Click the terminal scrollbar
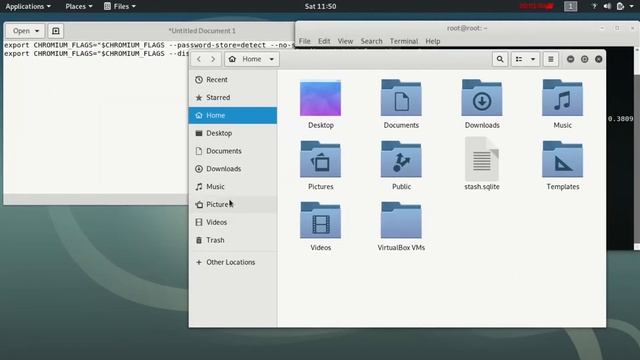640x360 pixels. [637, 148]
